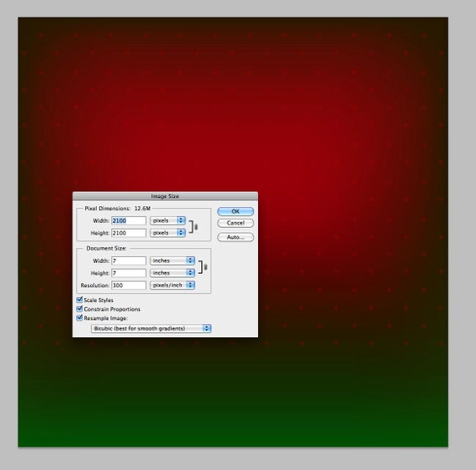Click the pixel Height field showing 2100
Screen dimensions: 476x470
pos(129,233)
